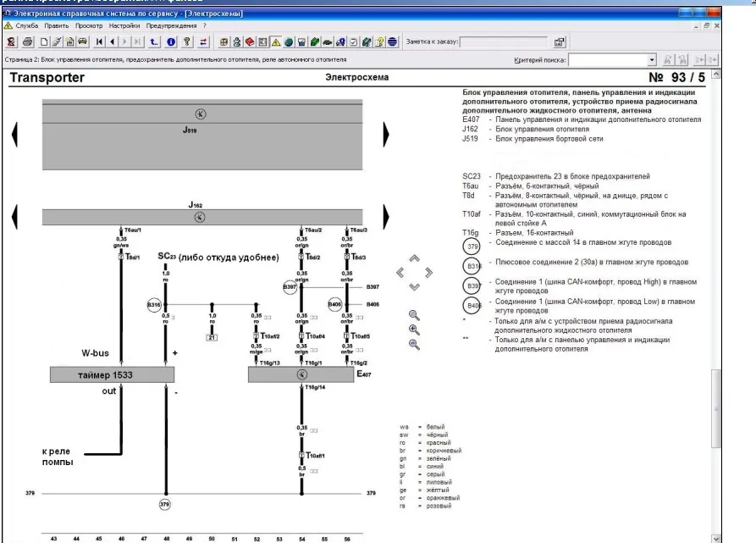Click the blue striped sphere toolbar icon
The image size is (756, 543).
point(393,42)
